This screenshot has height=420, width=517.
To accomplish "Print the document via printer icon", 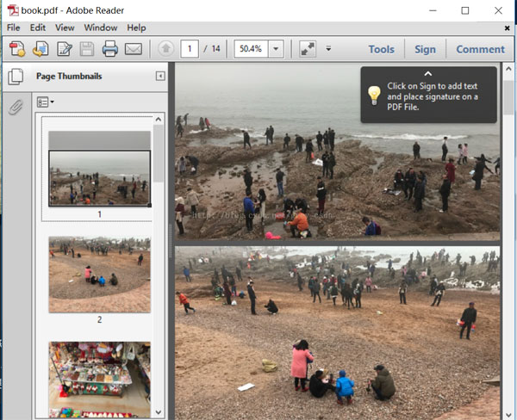I will click(109, 49).
